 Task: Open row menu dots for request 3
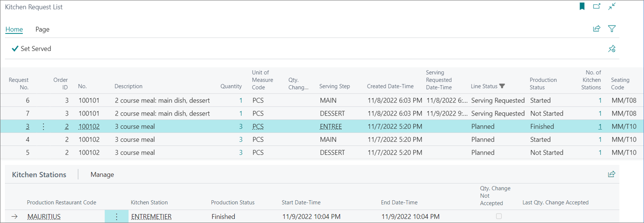[43, 127]
